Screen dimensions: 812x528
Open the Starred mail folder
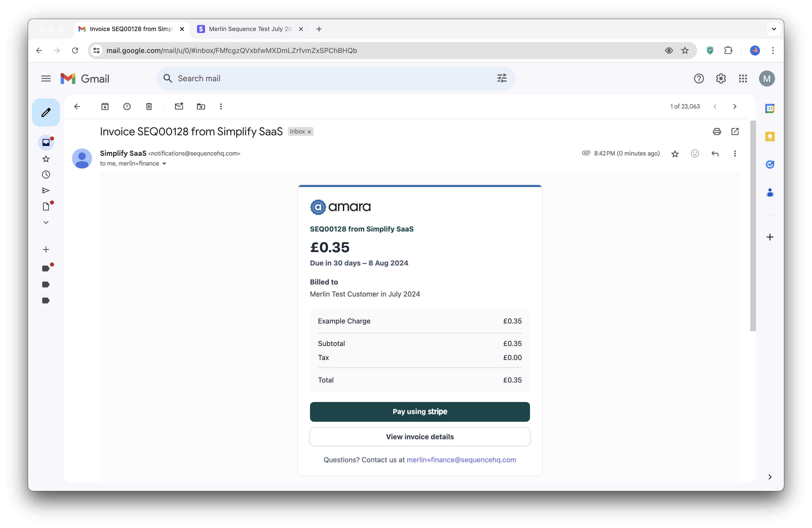coord(46,158)
